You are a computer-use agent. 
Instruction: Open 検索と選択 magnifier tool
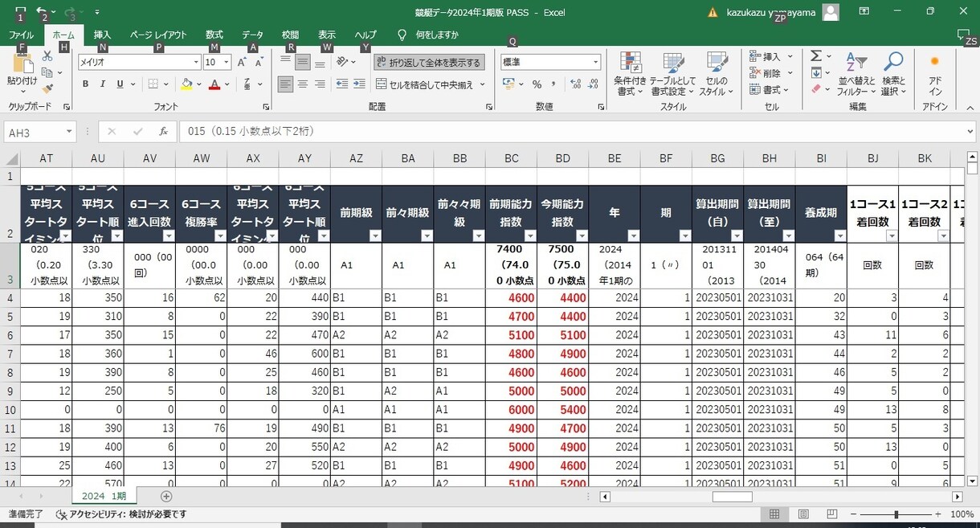pos(893,74)
